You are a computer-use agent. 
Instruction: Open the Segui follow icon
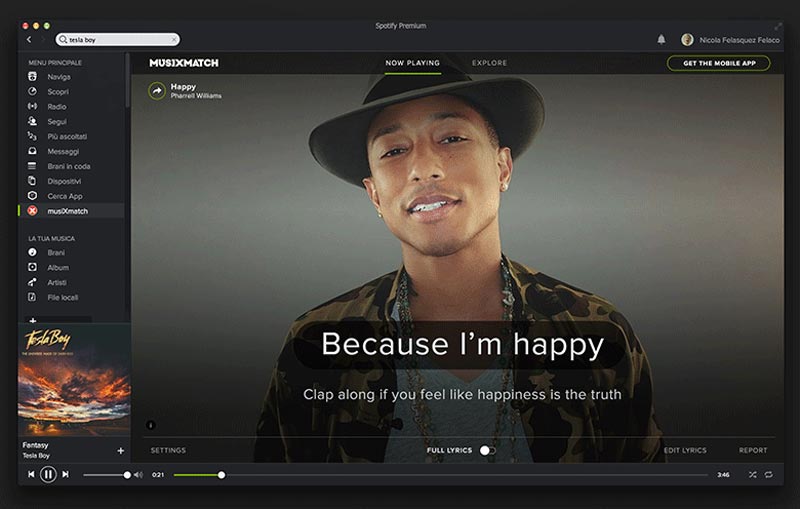pos(32,121)
